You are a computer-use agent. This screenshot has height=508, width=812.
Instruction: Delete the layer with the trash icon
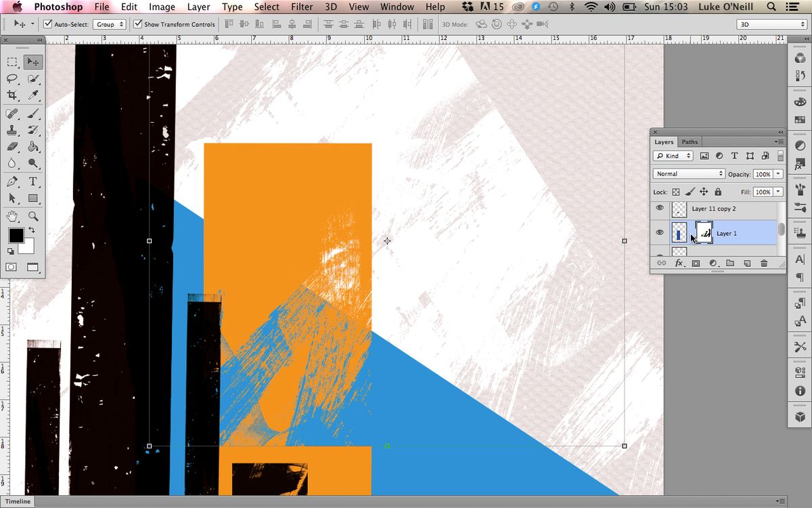[x=764, y=263]
